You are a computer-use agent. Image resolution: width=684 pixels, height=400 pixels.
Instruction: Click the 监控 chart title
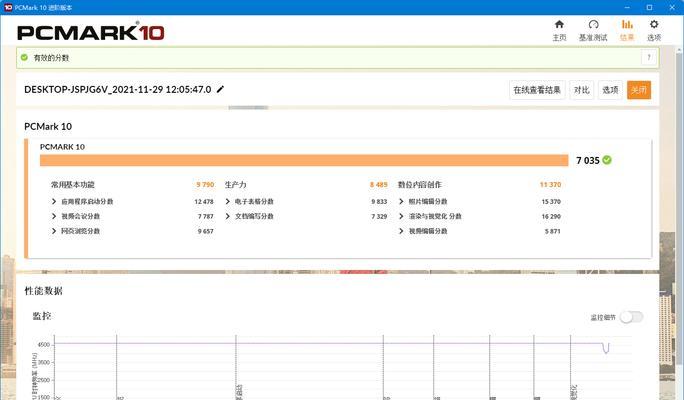click(x=42, y=316)
